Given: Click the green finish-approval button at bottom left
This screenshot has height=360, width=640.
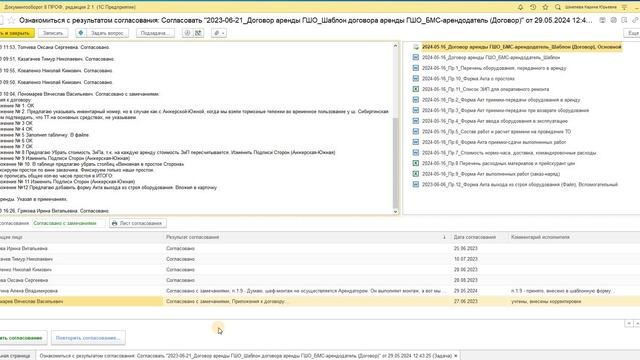Looking at the screenshot, I should [22, 338].
